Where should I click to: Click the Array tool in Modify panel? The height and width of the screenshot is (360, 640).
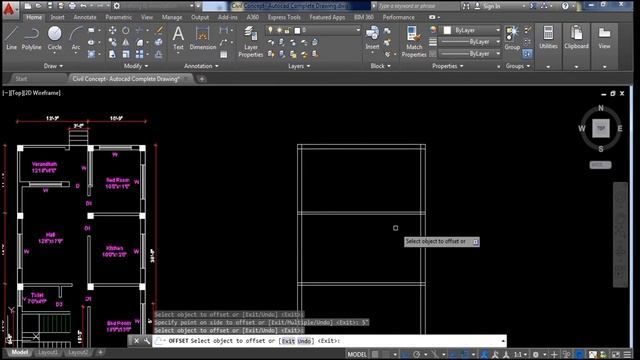click(x=140, y=54)
